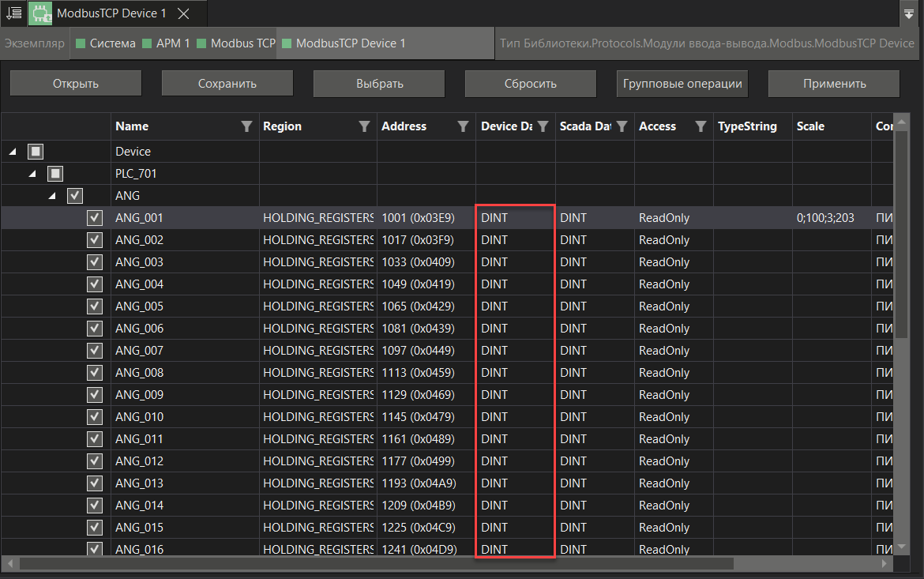924x579 pixels.
Task: Click the filter icon in Name column
Action: (246, 126)
